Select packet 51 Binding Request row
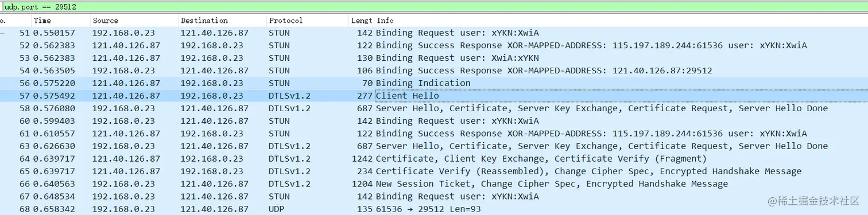The image size is (868, 215). click(x=434, y=33)
